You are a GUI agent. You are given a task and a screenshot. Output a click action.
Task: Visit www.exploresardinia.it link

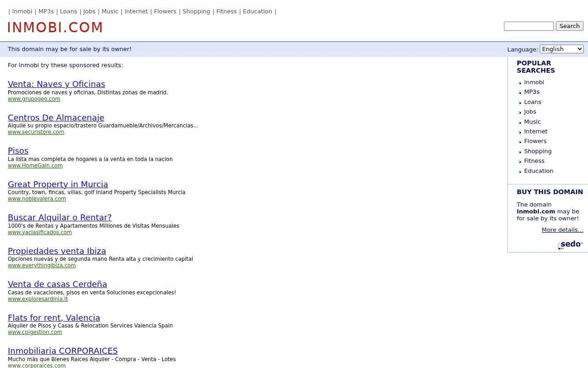point(38,299)
